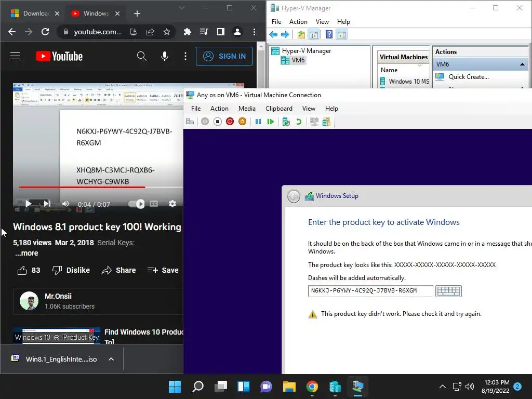Click the back arrow in Windows Setup

[294, 196]
